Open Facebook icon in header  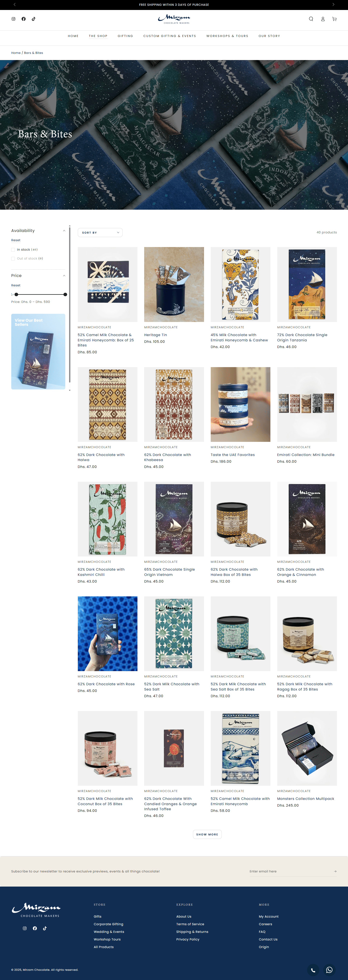pyautogui.click(x=24, y=19)
